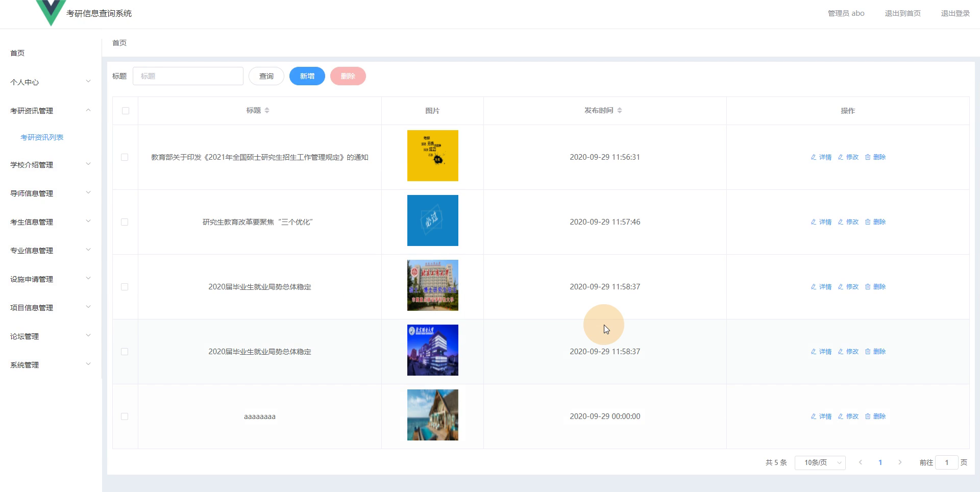The height and width of the screenshot is (492, 980).
Task: Click the green V logo icon
Action: tap(51, 12)
